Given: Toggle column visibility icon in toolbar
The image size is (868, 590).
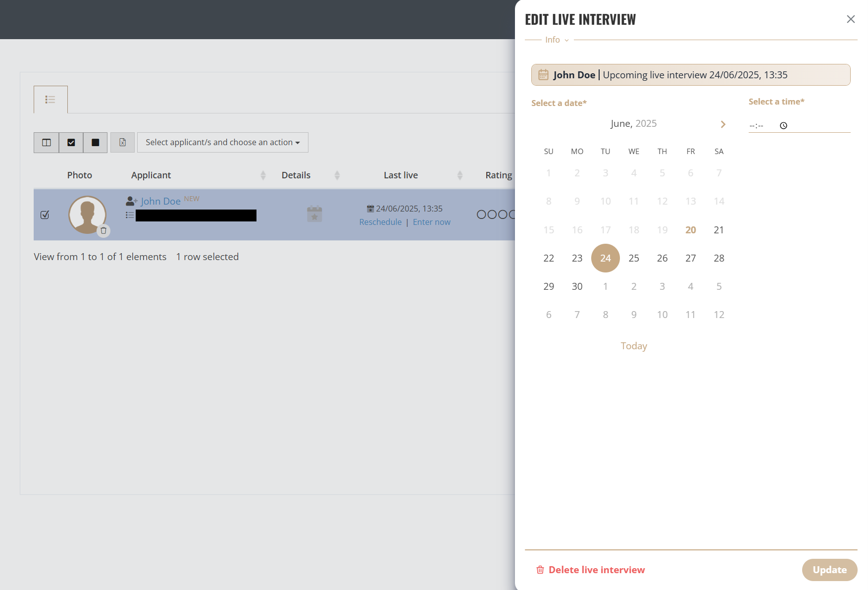Looking at the screenshot, I should [x=47, y=143].
